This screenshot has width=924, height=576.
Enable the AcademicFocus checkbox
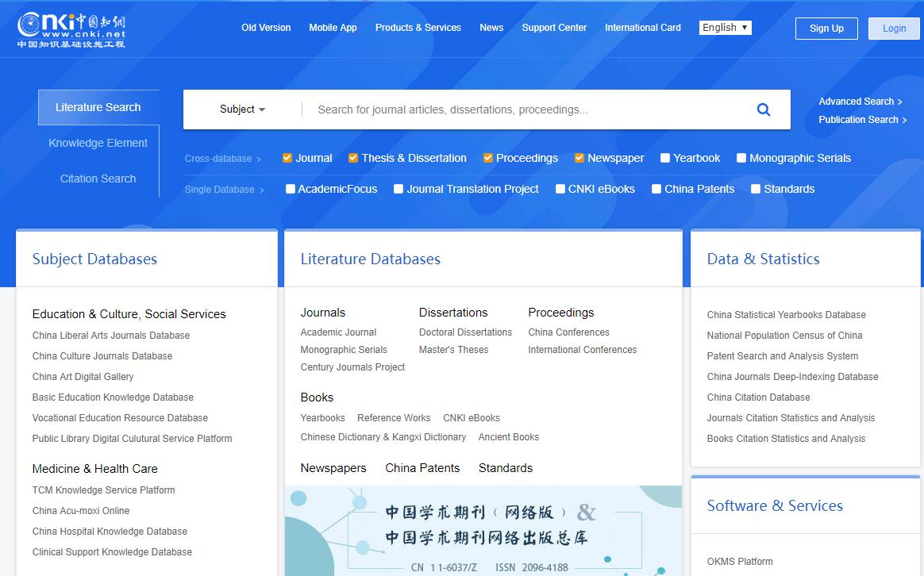(x=290, y=189)
